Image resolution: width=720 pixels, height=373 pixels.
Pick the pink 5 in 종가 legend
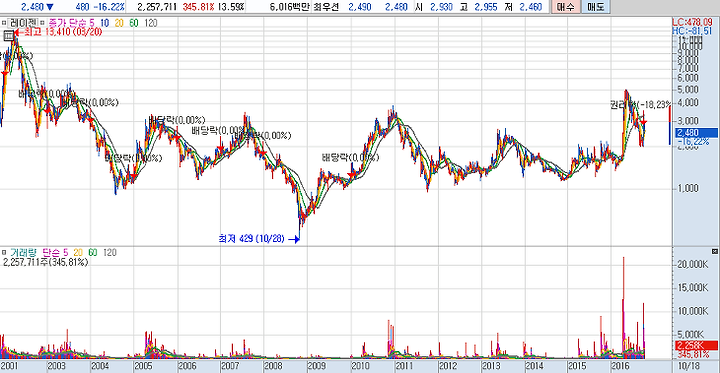coord(93,23)
